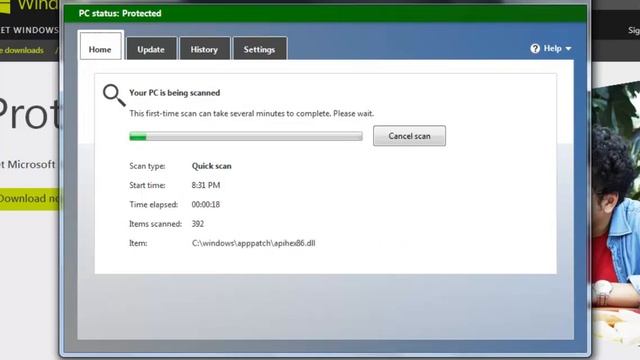Click the 'PC status: Protected' header
This screenshot has height=360, width=640.
pos(120,13)
